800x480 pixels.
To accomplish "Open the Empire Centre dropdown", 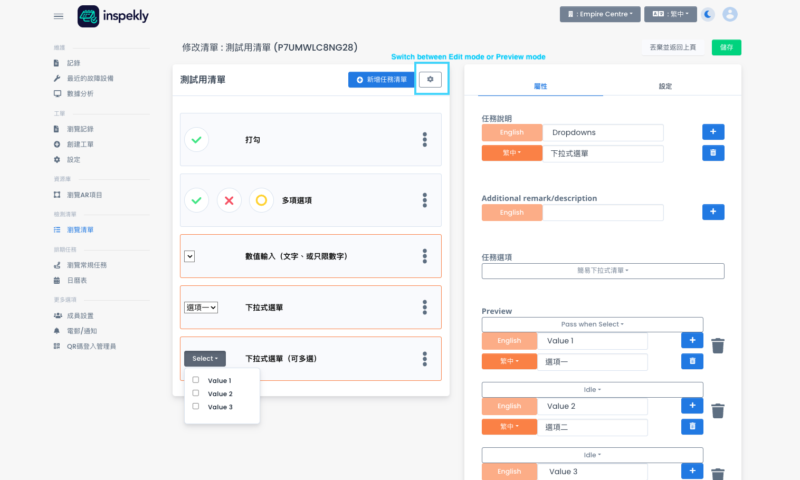I will [x=600, y=15].
